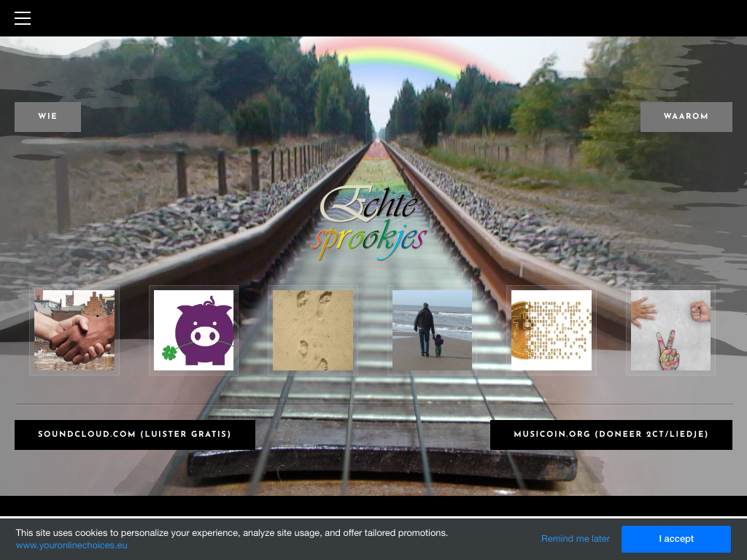Choose Remind me later for cookies
The image size is (747, 560).
coord(575,539)
